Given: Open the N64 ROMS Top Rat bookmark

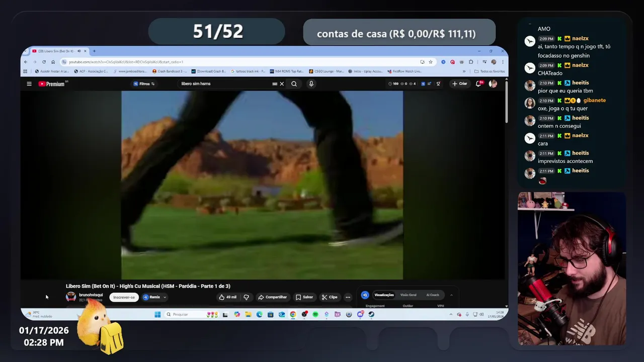Looking at the screenshot, I should coord(287,71).
